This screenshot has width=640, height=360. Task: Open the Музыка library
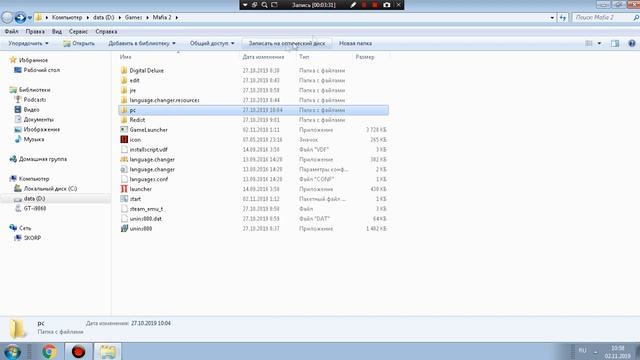pos(29,139)
